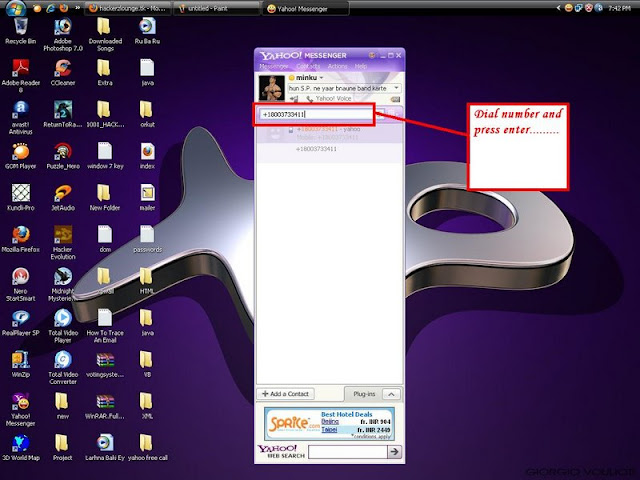Screen dimensions: 640x480
Task: Select the window 7 key file
Action: coord(105,156)
